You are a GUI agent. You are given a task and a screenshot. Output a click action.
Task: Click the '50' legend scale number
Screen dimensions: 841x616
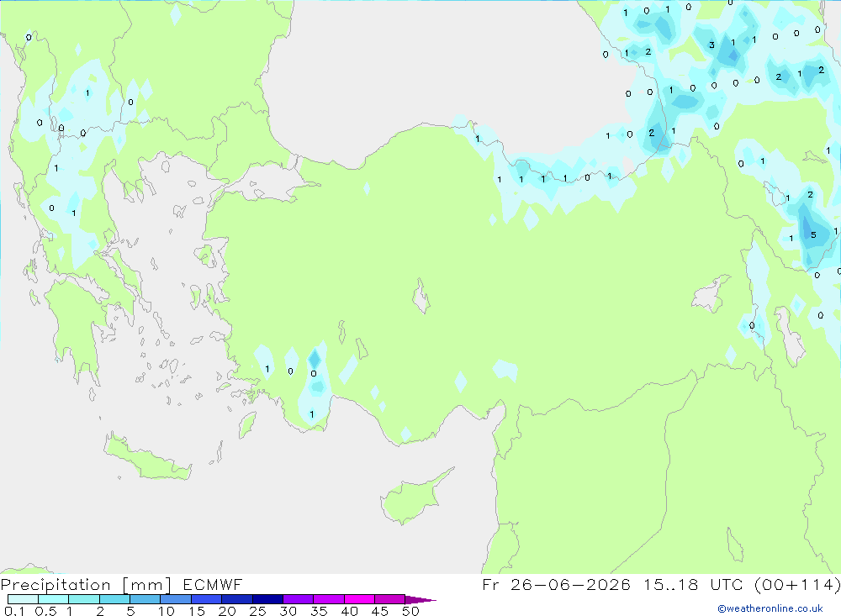pyautogui.click(x=411, y=611)
